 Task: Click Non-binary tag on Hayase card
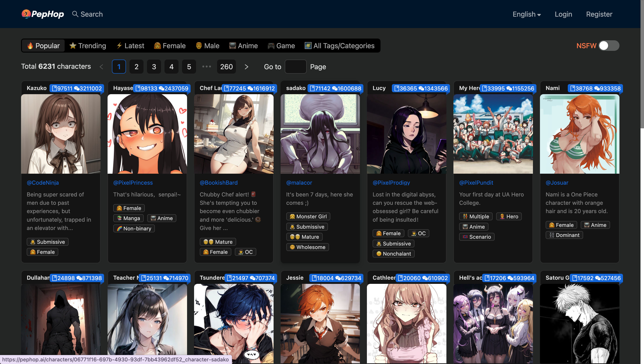pos(134,229)
